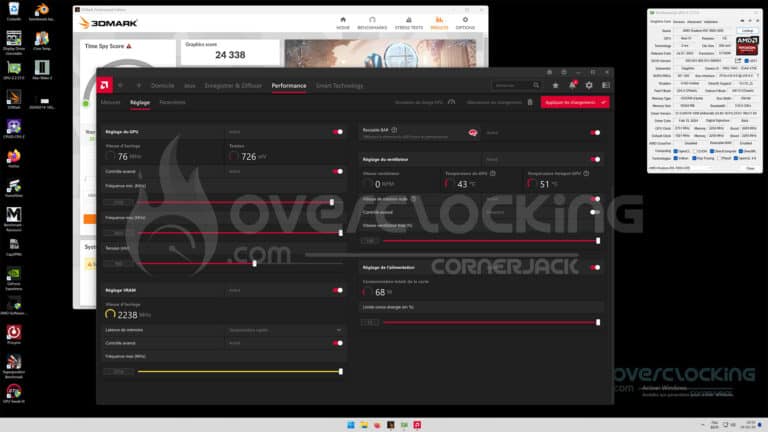Screen dimensions: 768x432
Task: Switch to Enregistrer & Diffuser tab
Action: 233,85
